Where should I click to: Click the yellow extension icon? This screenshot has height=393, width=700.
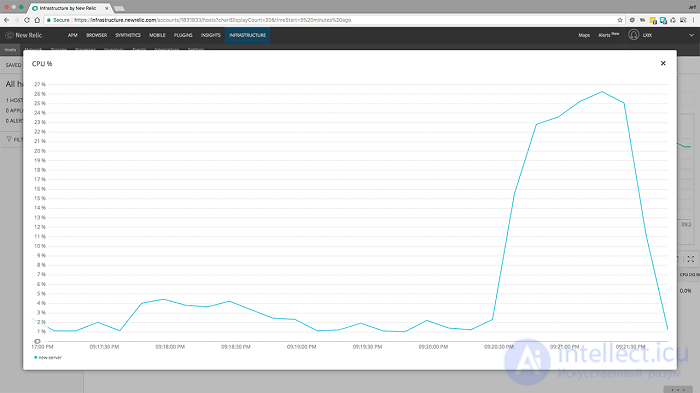(653, 20)
